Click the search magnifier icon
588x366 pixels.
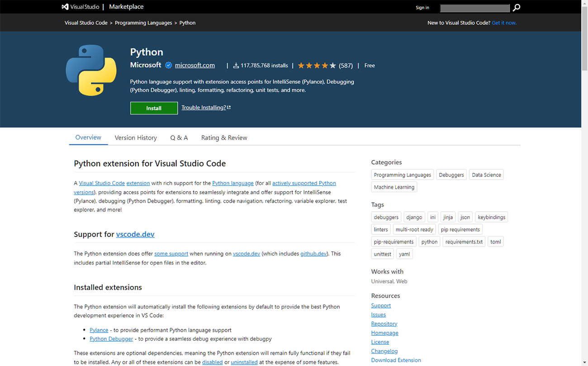click(x=517, y=8)
